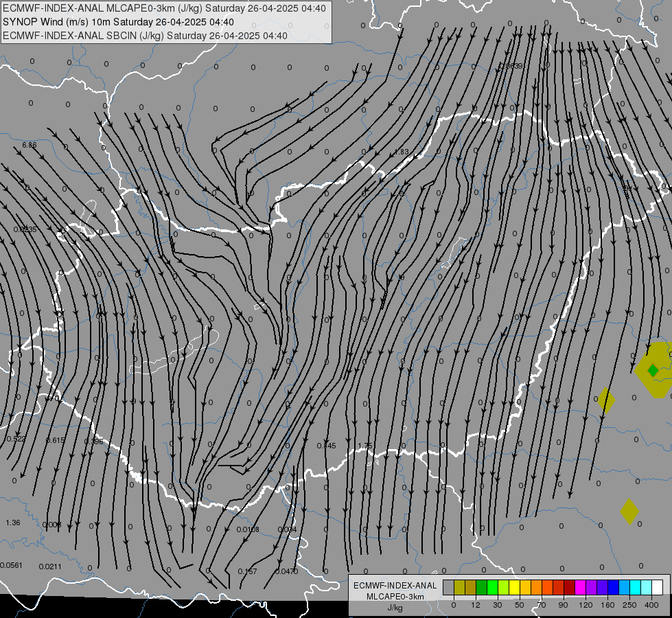This screenshot has height=618, width=672.
Task: Pick the white legend swatch
Action: [x=658, y=587]
